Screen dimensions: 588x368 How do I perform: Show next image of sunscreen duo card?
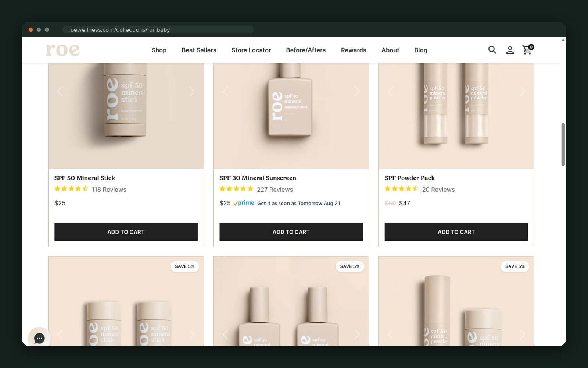click(357, 335)
